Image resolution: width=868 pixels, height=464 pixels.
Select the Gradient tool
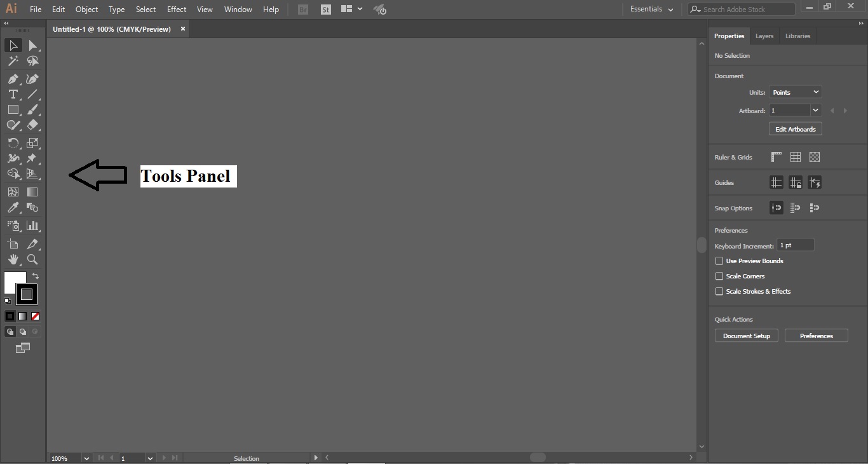[32, 192]
